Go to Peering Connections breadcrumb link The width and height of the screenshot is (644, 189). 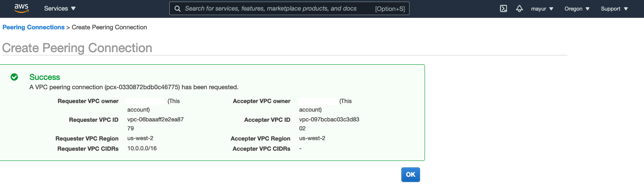coord(33,27)
